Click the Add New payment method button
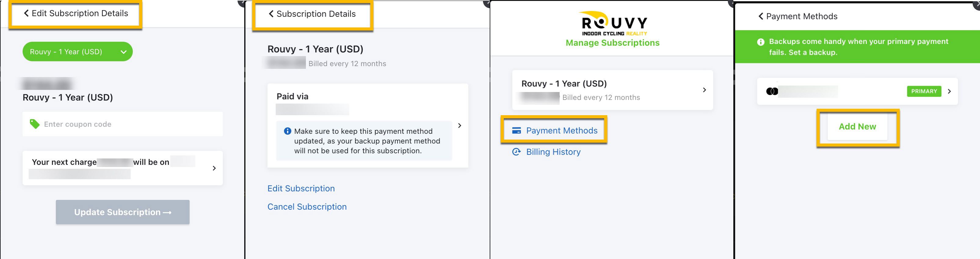The width and height of the screenshot is (980, 259). tap(857, 127)
